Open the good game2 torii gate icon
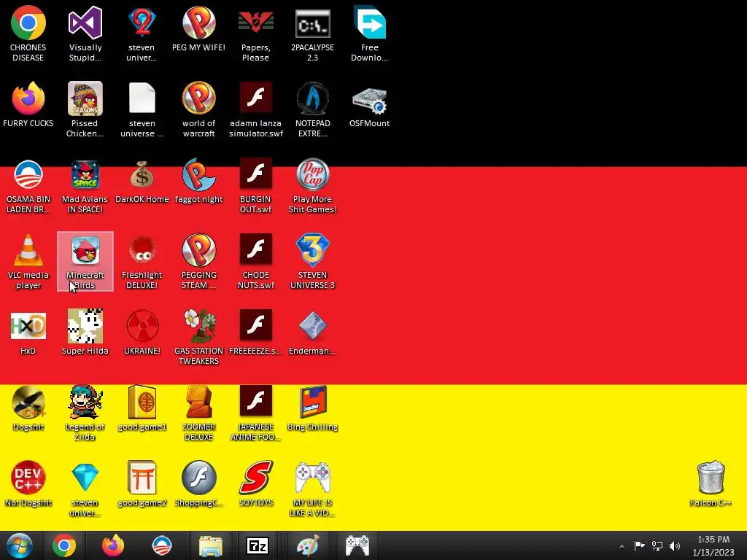The height and width of the screenshot is (560, 747). click(142, 478)
